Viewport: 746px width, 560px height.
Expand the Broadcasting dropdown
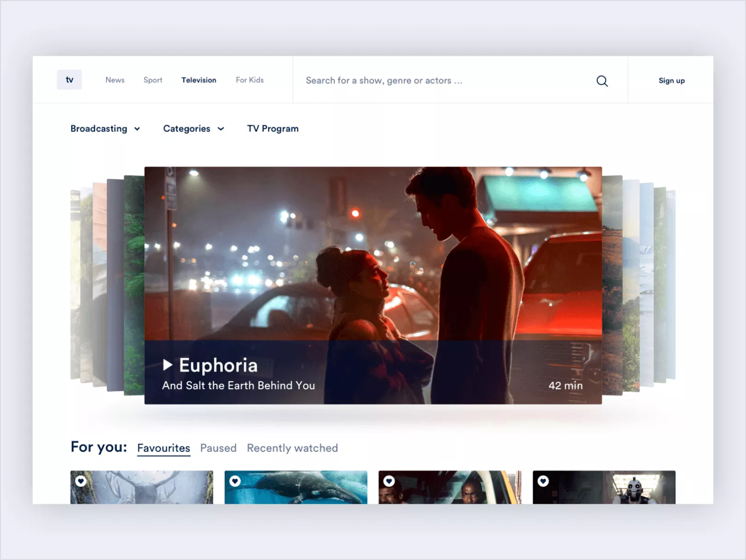[x=105, y=128]
